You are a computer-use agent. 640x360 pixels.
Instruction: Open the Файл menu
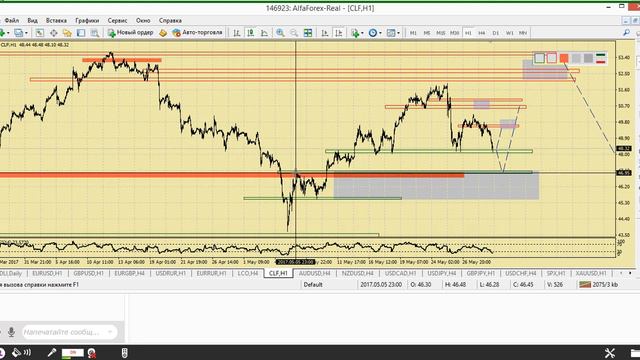(x=12, y=20)
